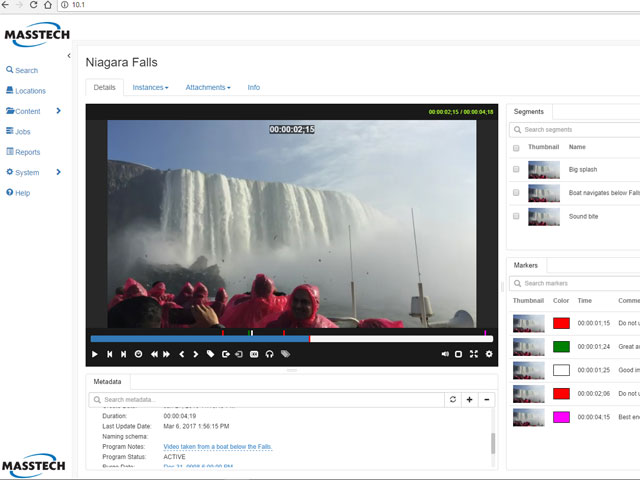The width and height of the screenshot is (640, 480).
Task: Open Reports in the sidebar
Action: tap(23, 152)
